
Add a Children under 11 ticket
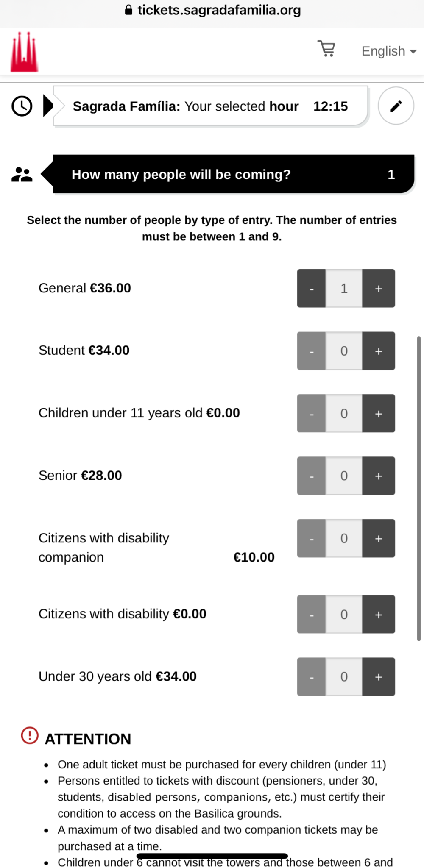pos(379,413)
